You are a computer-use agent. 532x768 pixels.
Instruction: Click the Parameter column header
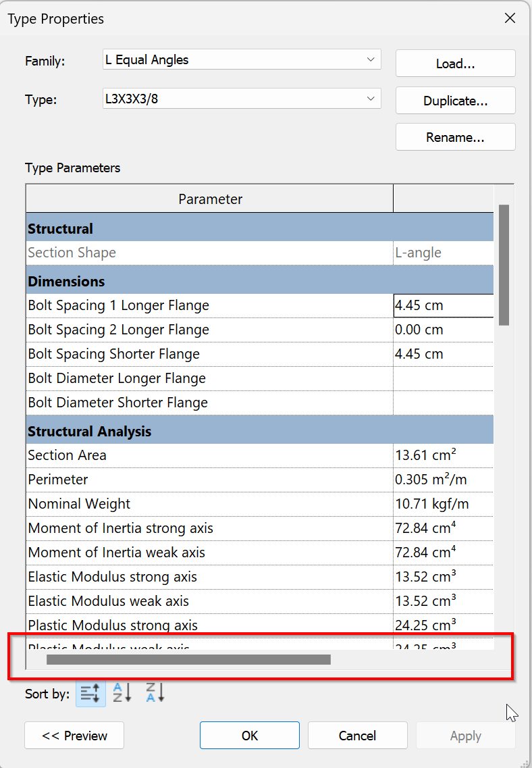coord(210,199)
